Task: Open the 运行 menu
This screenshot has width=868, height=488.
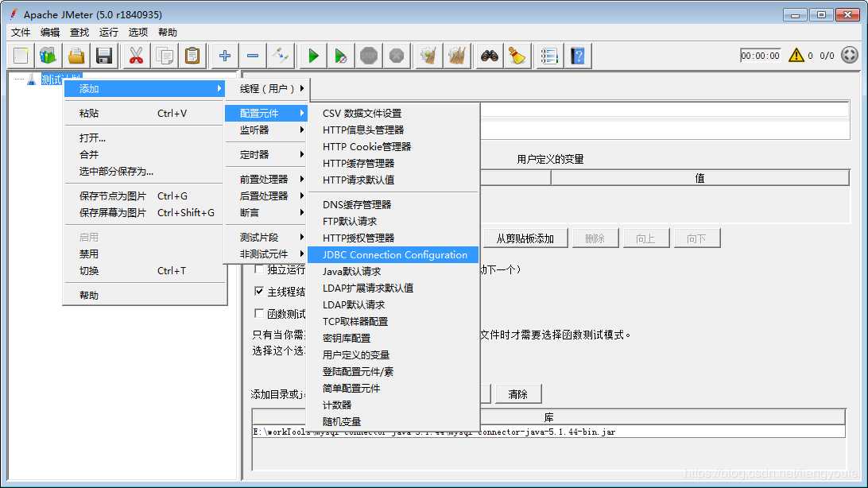Action: click(x=109, y=32)
